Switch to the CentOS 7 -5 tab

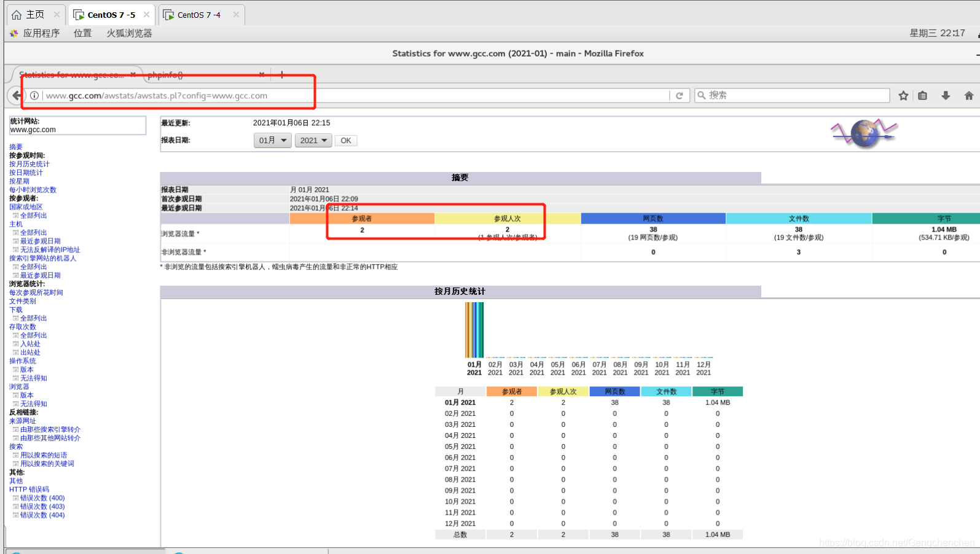coord(111,15)
